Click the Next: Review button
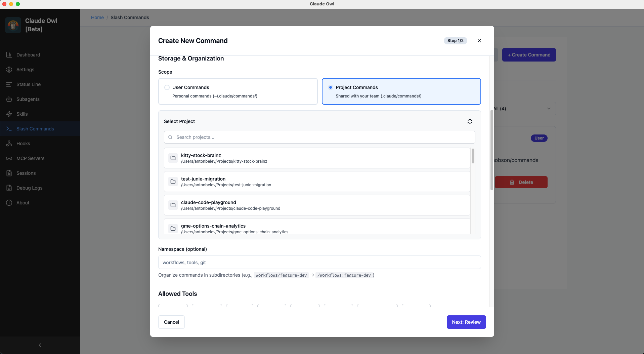The image size is (644, 354). tap(466, 322)
